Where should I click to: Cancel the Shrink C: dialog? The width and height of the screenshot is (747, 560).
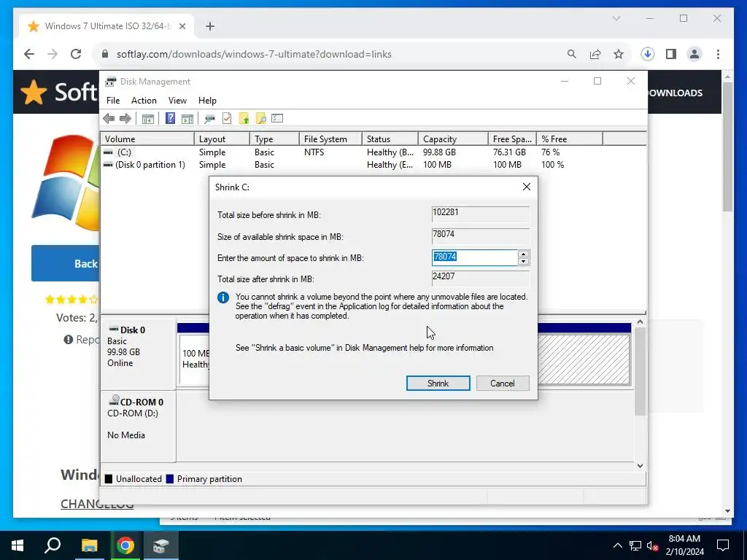(503, 384)
